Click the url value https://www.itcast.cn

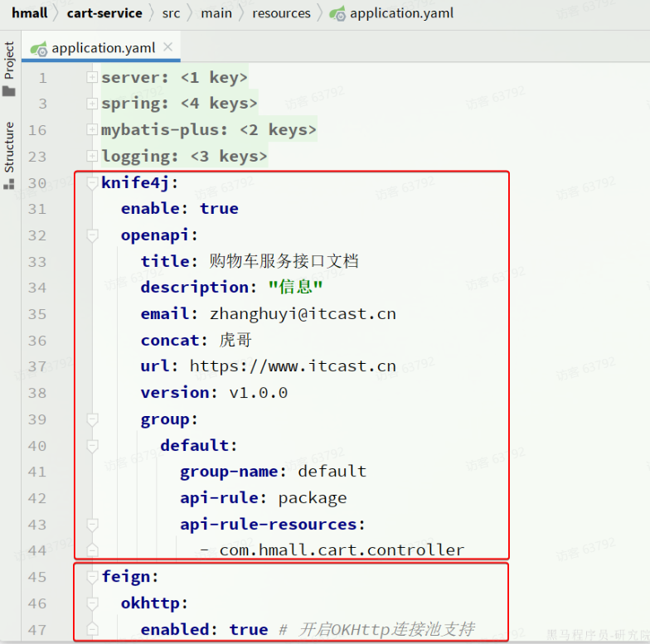(x=293, y=366)
